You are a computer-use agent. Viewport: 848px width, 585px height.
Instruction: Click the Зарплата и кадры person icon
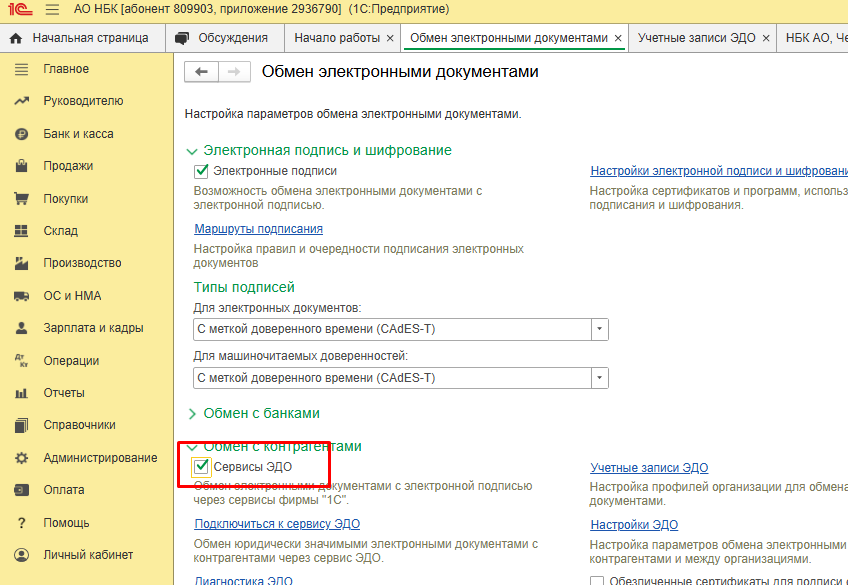point(21,328)
